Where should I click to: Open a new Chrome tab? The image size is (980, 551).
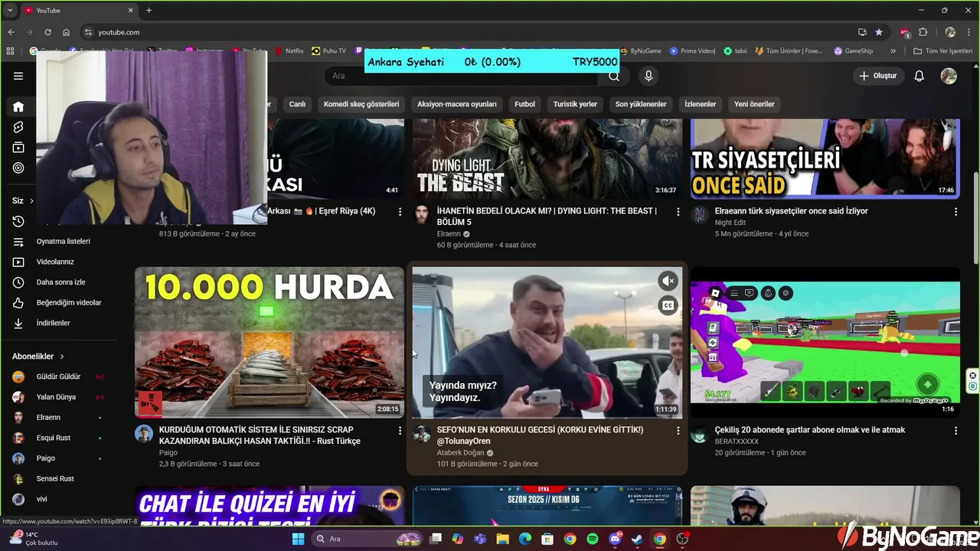click(x=149, y=10)
